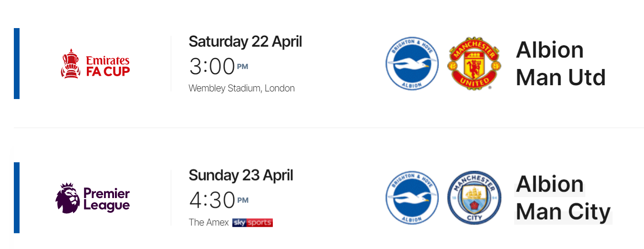Click The Amex venue text
The width and height of the screenshot is (644, 249).
pos(209,222)
